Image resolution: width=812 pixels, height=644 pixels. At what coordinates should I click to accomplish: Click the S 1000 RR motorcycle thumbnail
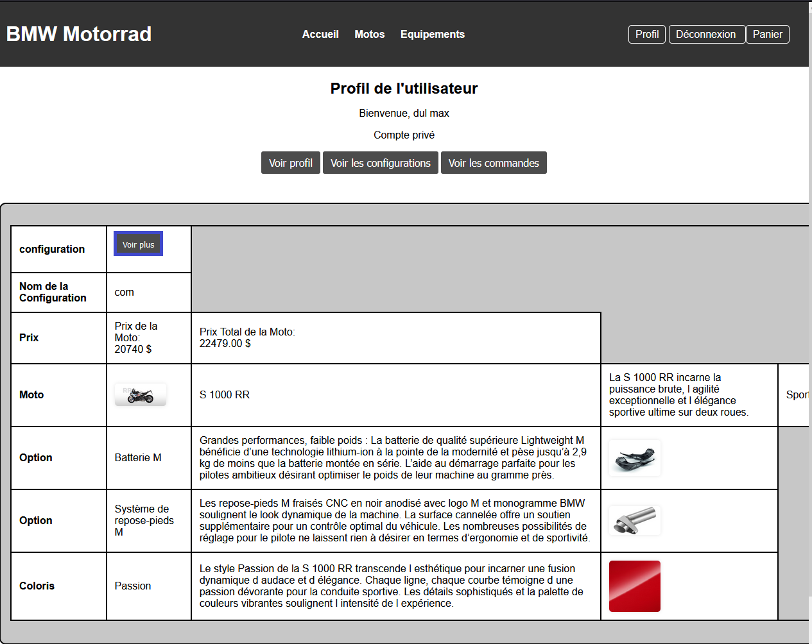[x=141, y=395]
